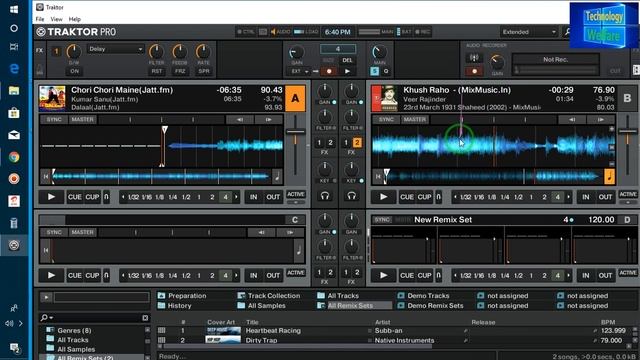640x360 pixels.
Task: Toggle Deck B FX assign 2 button
Action: pos(357,142)
